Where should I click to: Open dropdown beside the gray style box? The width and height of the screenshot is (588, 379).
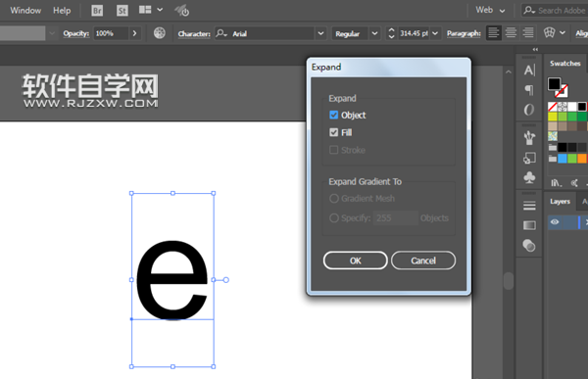pos(52,33)
